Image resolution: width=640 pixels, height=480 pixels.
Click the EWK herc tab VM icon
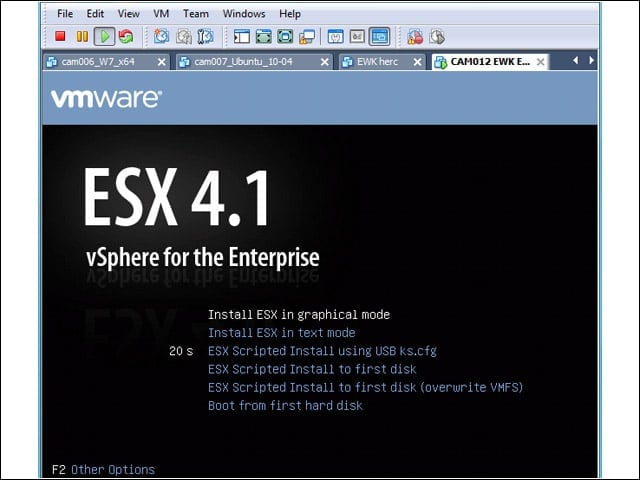347,62
